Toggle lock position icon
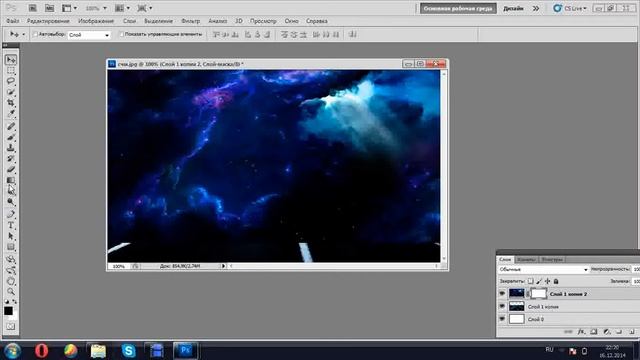 click(548, 281)
